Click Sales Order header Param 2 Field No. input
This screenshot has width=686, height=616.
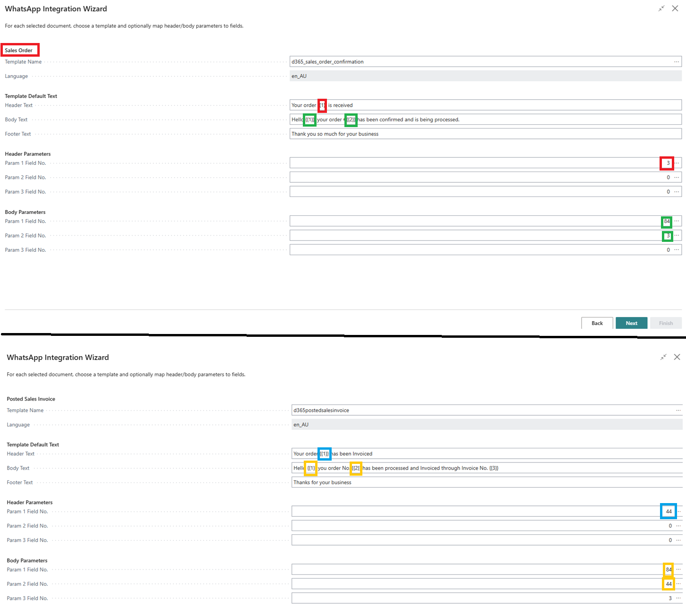pyautogui.click(x=472, y=178)
